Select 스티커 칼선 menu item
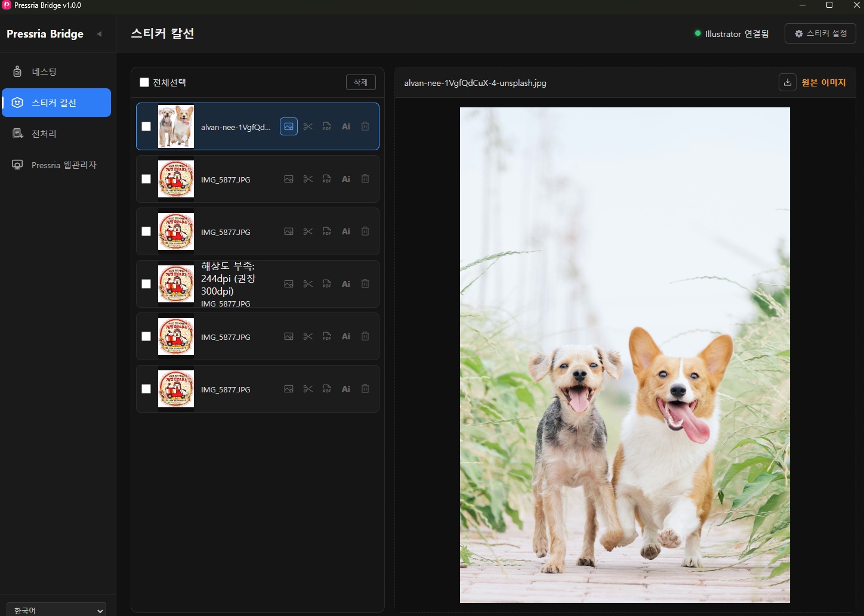This screenshot has width=864, height=616. tap(57, 103)
